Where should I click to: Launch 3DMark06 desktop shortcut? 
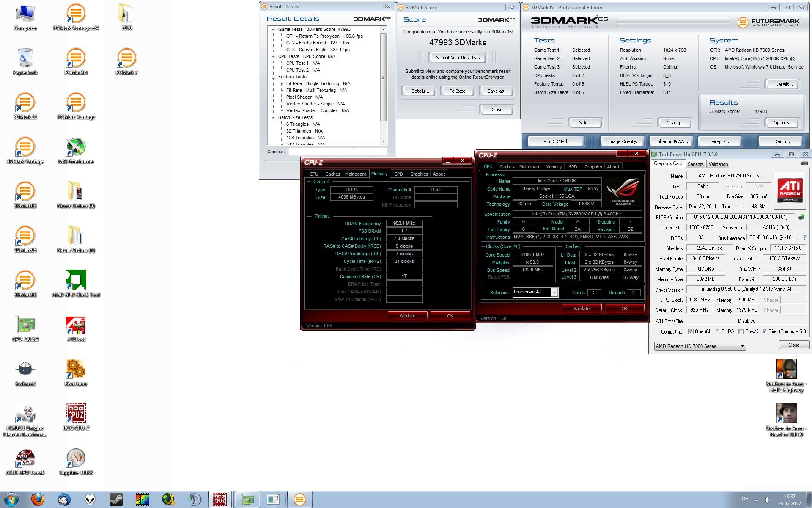25,284
